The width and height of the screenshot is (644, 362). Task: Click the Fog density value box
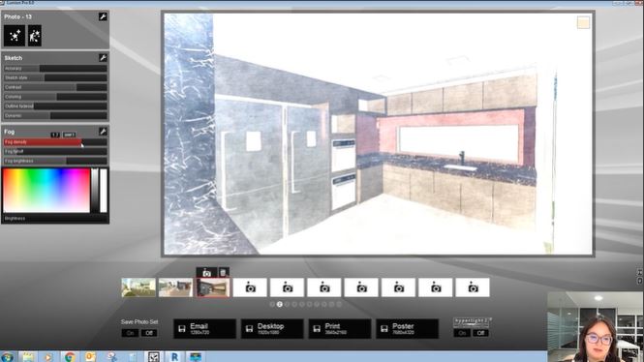pyautogui.click(x=55, y=135)
